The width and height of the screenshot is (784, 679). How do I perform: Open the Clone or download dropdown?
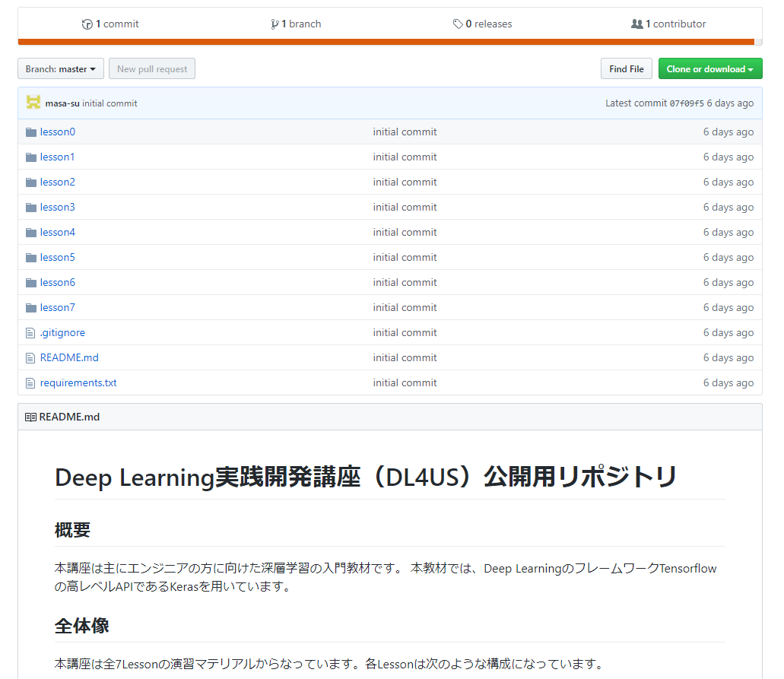coord(709,68)
